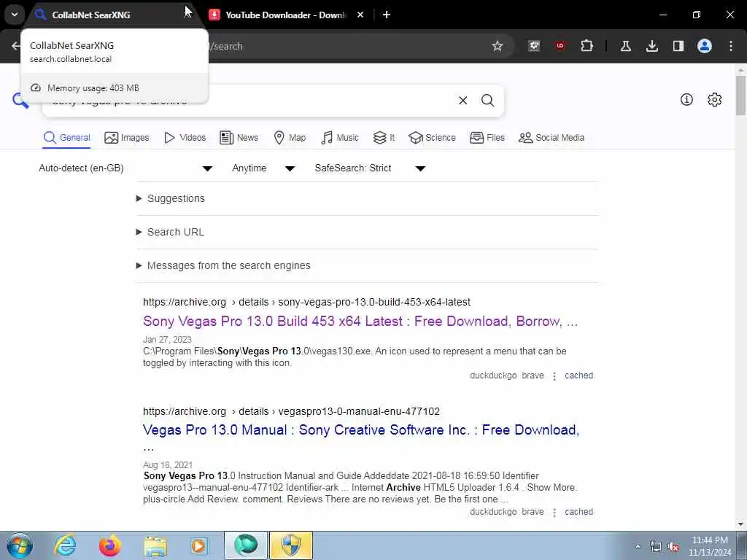Image resolution: width=747 pixels, height=560 pixels.
Task: Open the Windows Start menu
Action: [x=19, y=545]
